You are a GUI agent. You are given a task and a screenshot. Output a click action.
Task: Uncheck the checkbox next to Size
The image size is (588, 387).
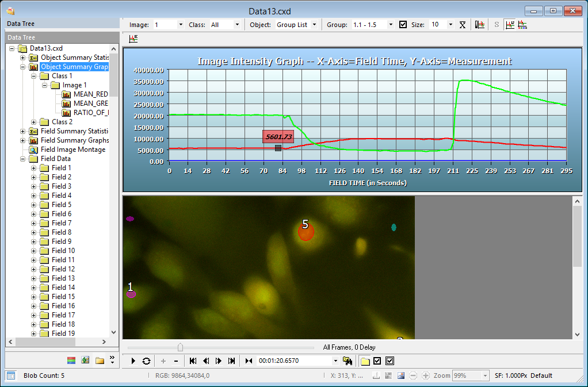(x=403, y=25)
